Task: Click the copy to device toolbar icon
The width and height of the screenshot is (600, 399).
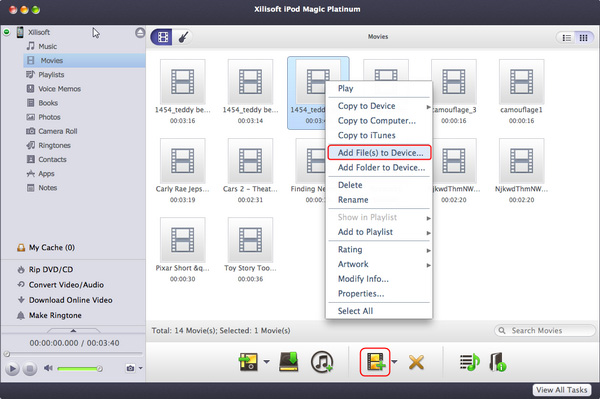Action: (248, 362)
